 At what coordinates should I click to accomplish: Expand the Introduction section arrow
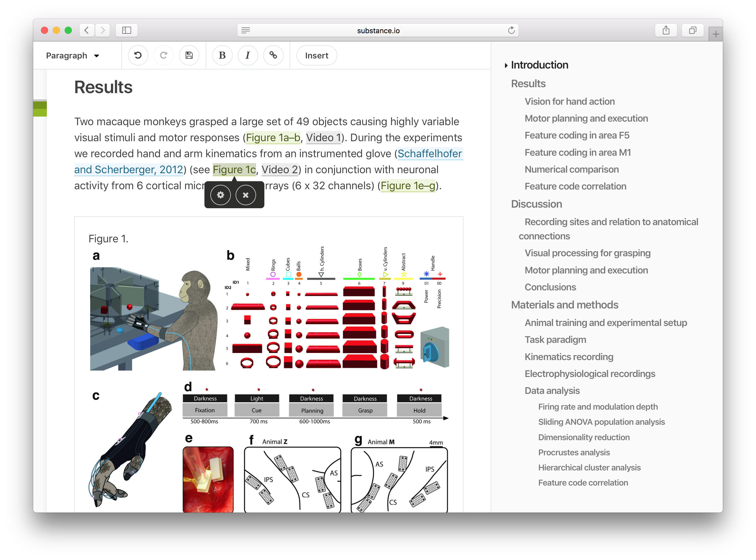(x=506, y=65)
